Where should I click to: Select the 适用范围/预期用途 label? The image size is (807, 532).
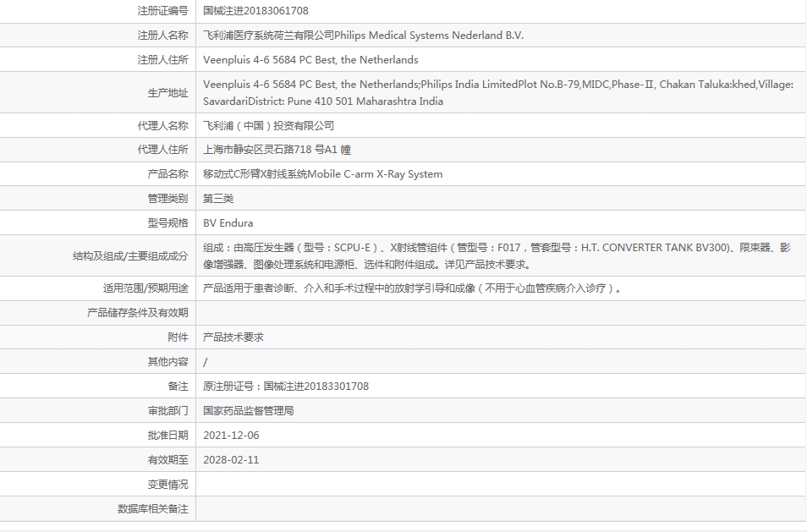coord(145,288)
